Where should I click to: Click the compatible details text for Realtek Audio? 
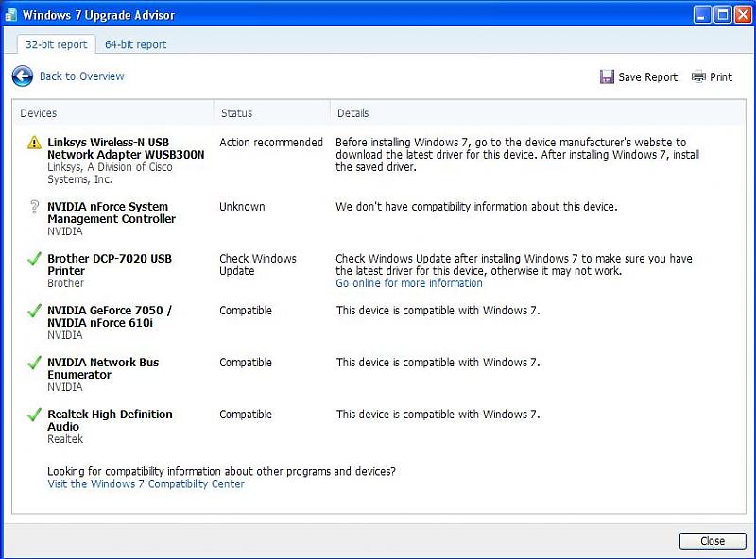point(438,415)
